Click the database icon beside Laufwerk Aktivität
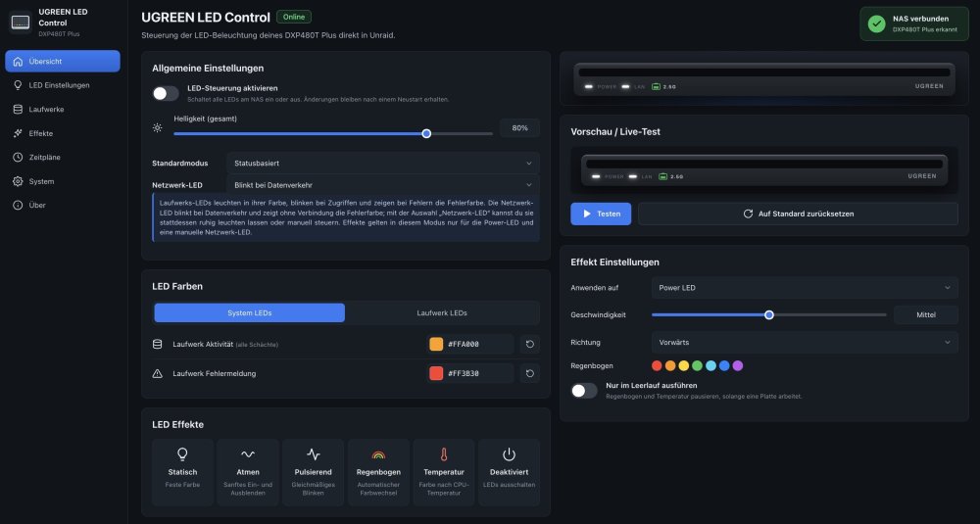The height and width of the screenshot is (524, 980). click(x=158, y=344)
